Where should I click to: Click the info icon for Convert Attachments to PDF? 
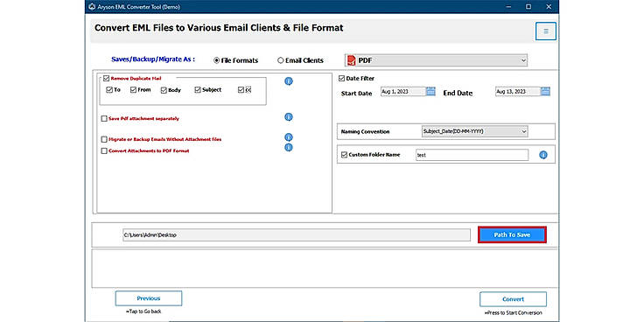(289, 147)
